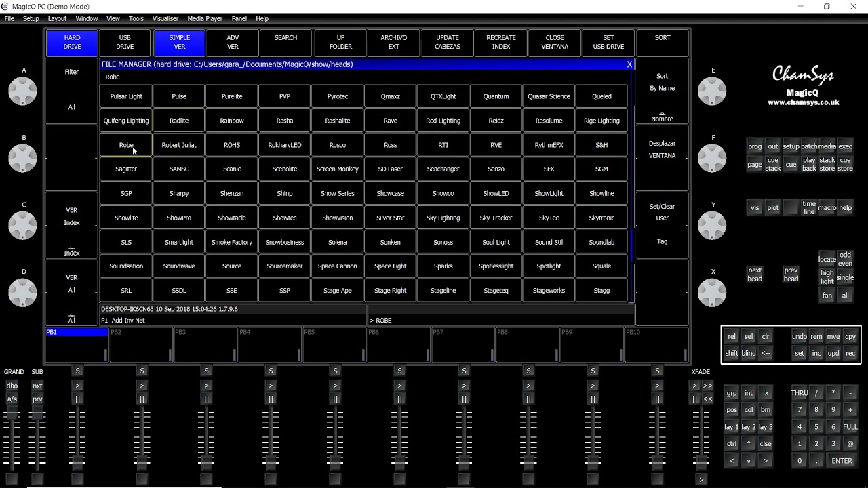Screen dimensions: 868x488
Task: Open the File menu
Action: pyautogui.click(x=9, y=18)
